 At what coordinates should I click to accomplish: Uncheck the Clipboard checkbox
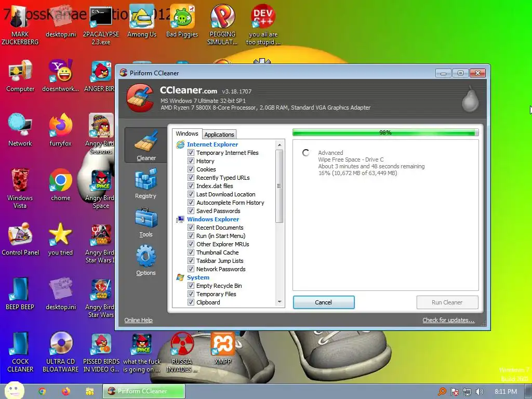pos(191,302)
